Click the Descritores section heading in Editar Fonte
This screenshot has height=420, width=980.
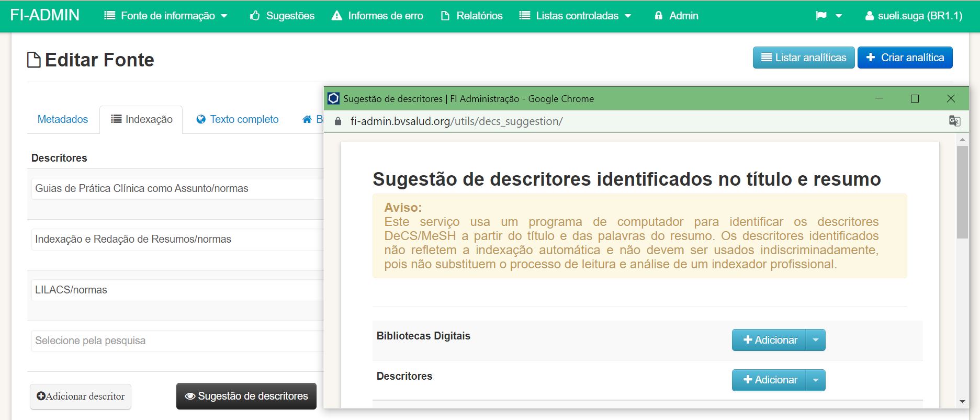coord(59,158)
